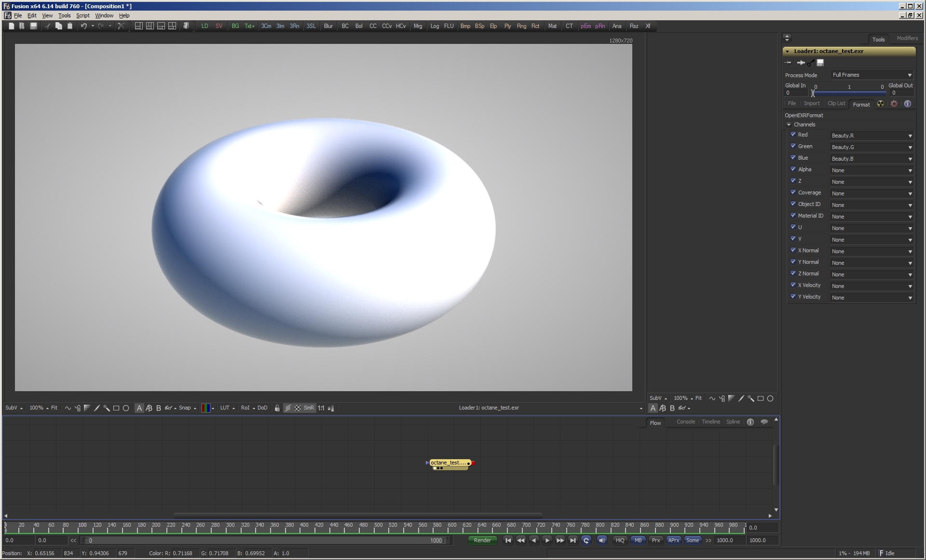Select the ellipse mask tool in viewer toolbar

pyautogui.click(x=126, y=408)
